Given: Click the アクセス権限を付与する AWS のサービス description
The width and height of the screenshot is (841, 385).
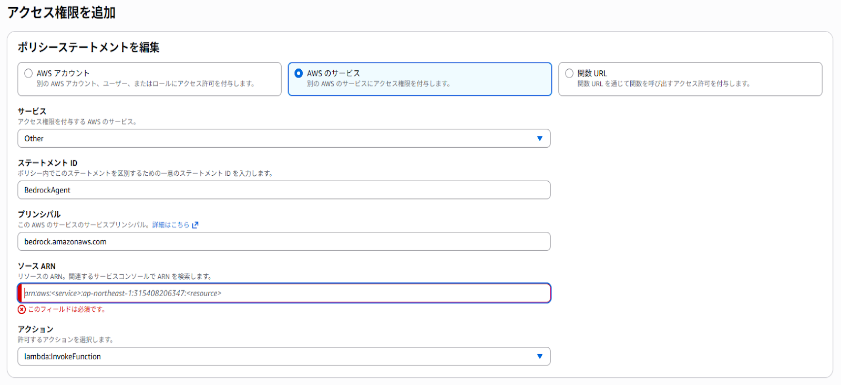Looking at the screenshot, I should point(77,122).
